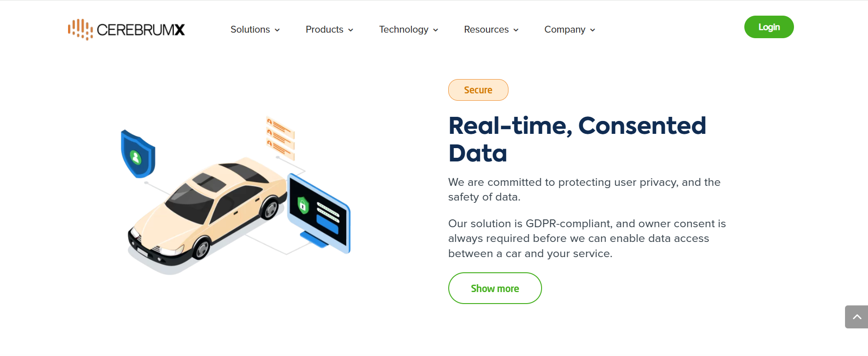
Task: Click the CEREBRUMX wordmark text
Action: (141, 30)
